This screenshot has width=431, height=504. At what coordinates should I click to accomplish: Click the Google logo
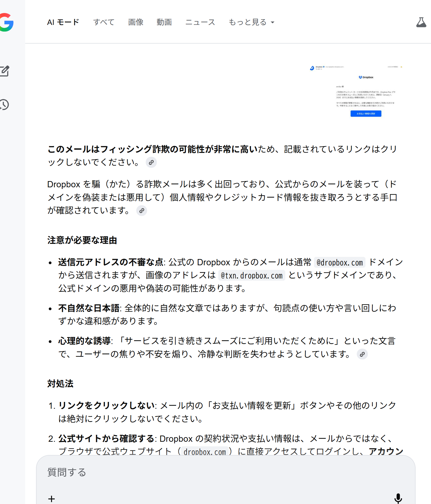(6, 22)
